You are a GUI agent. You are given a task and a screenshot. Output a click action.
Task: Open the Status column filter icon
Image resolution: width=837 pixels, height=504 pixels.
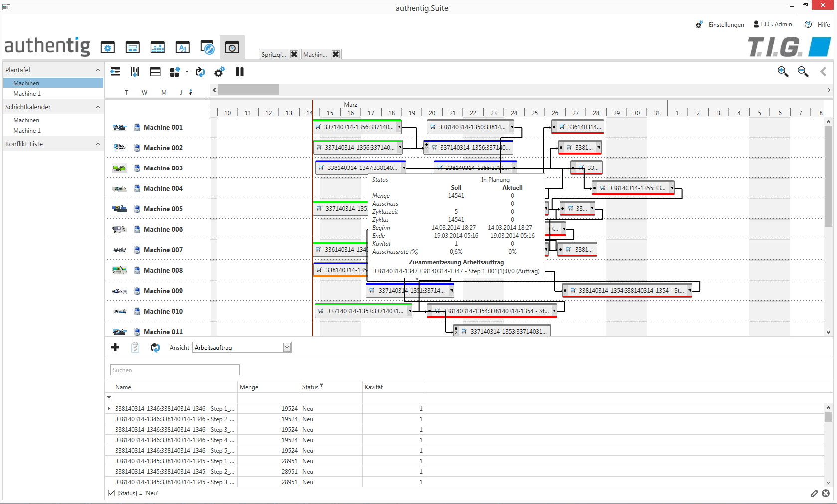click(x=322, y=385)
